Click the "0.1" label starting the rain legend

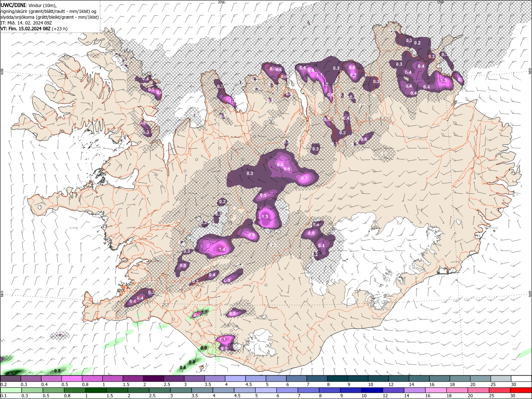click(x=3, y=397)
